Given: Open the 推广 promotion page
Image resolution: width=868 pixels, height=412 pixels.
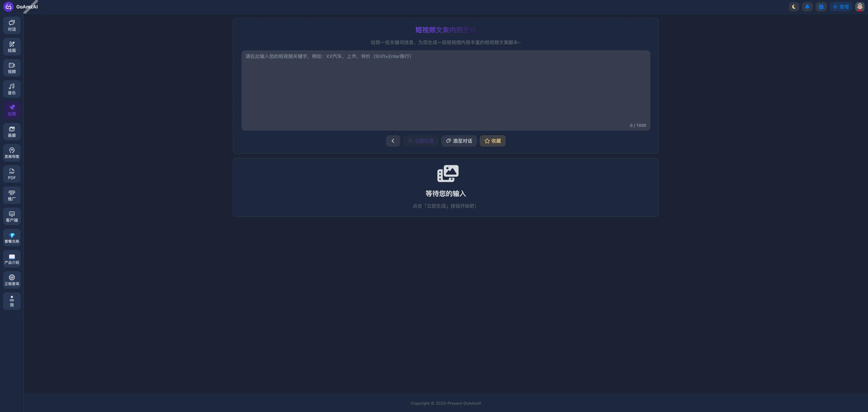Looking at the screenshot, I should pos(12,195).
